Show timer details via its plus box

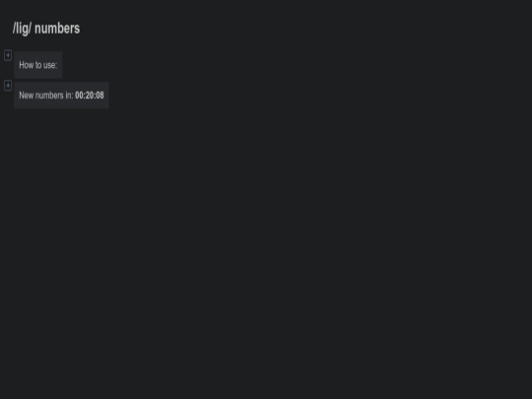pos(8,86)
